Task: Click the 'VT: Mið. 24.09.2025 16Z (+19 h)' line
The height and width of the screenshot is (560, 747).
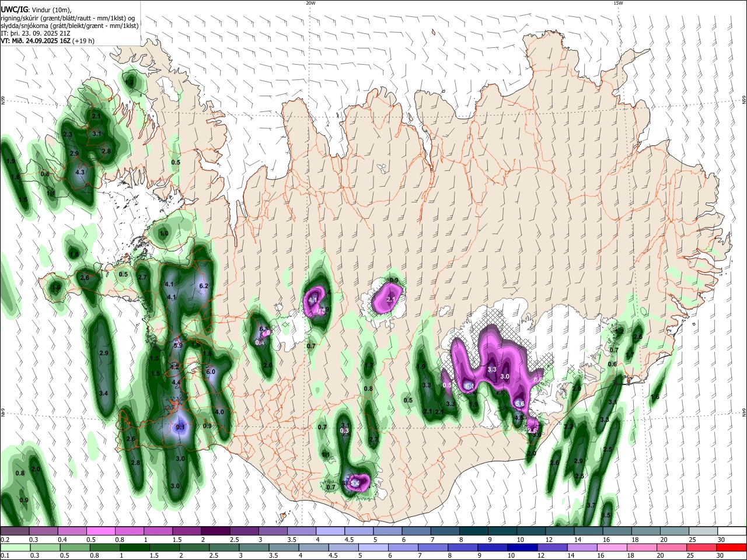Action: pyautogui.click(x=47, y=41)
